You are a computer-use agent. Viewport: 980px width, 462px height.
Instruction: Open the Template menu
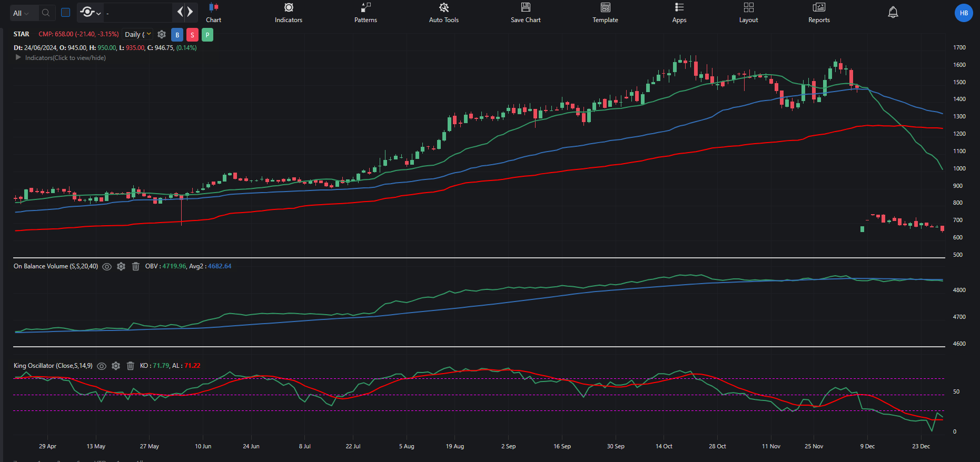coord(605,13)
